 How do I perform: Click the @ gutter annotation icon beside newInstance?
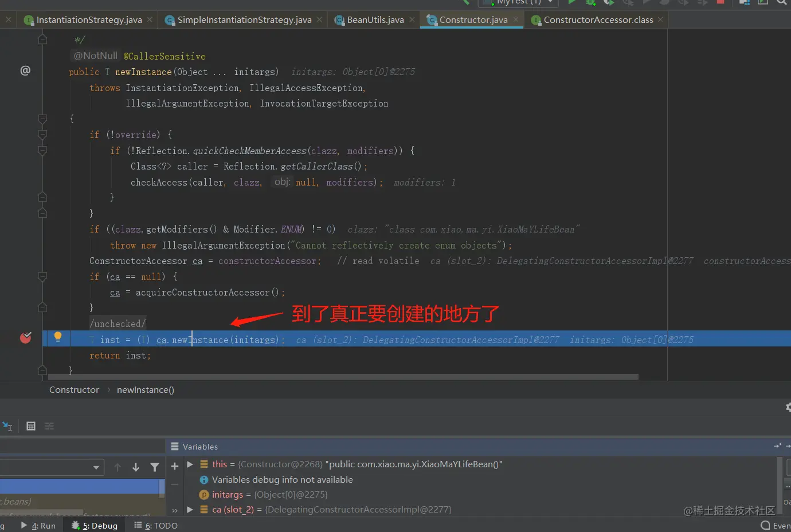(x=25, y=70)
